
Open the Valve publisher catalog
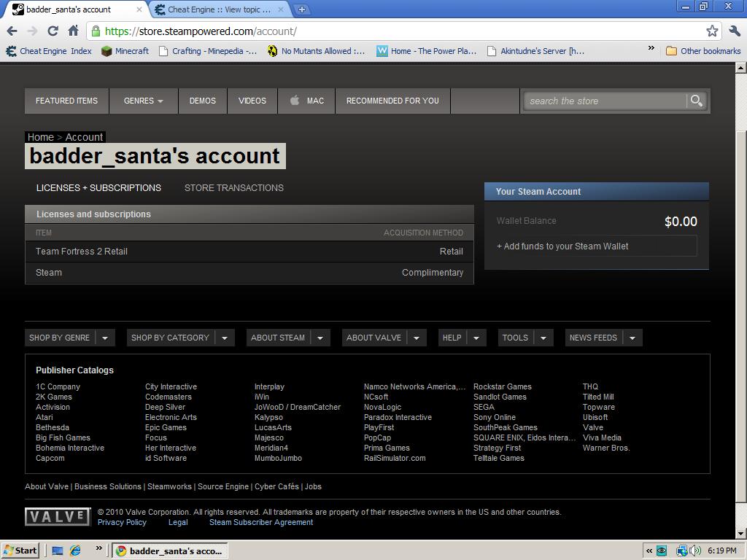click(x=592, y=427)
